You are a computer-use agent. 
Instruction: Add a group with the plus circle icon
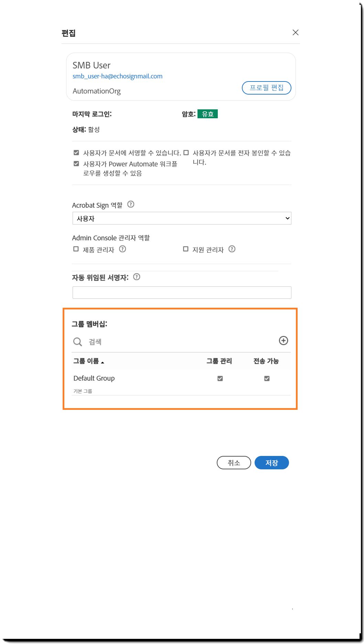(x=283, y=340)
